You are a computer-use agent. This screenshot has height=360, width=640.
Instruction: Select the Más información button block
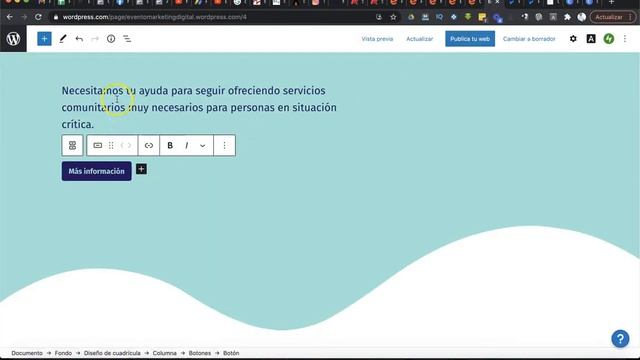96,171
